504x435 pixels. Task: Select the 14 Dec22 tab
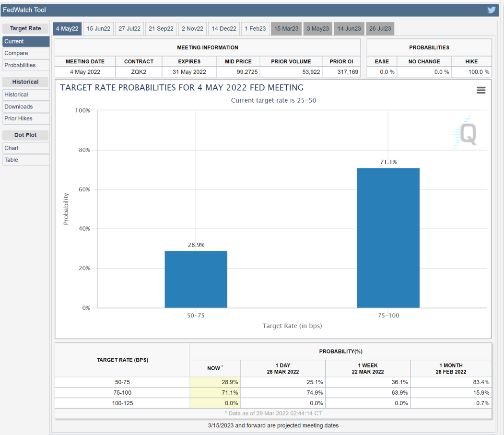pyautogui.click(x=224, y=29)
